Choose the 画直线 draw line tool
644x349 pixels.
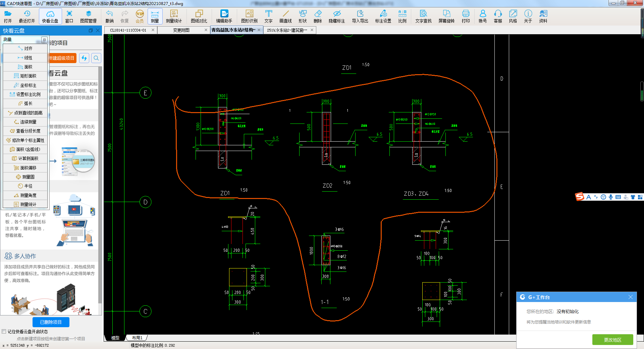(x=285, y=16)
